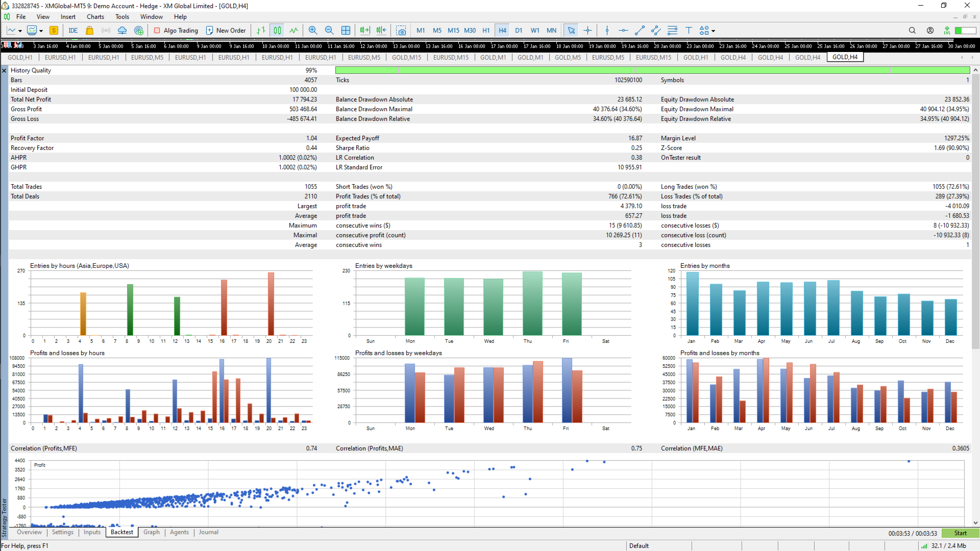This screenshot has height=551, width=980.
Task: Click the Total Net Profit value 17 794.23
Action: pyautogui.click(x=304, y=99)
